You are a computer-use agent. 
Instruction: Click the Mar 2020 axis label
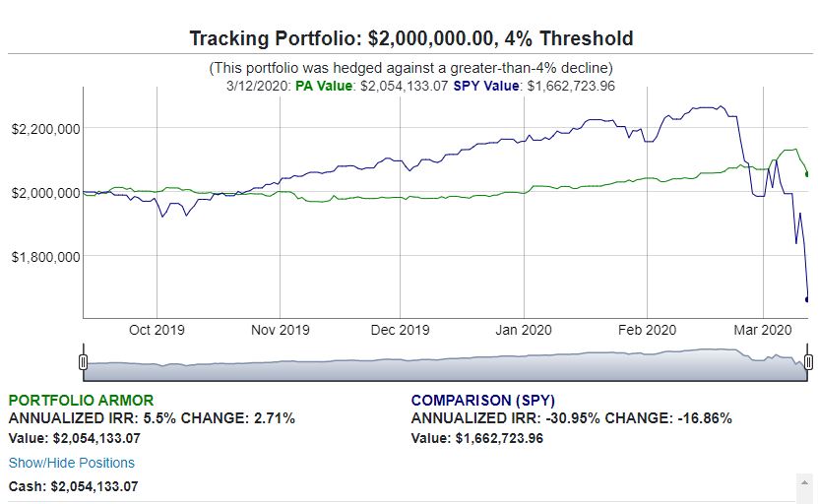(x=763, y=330)
